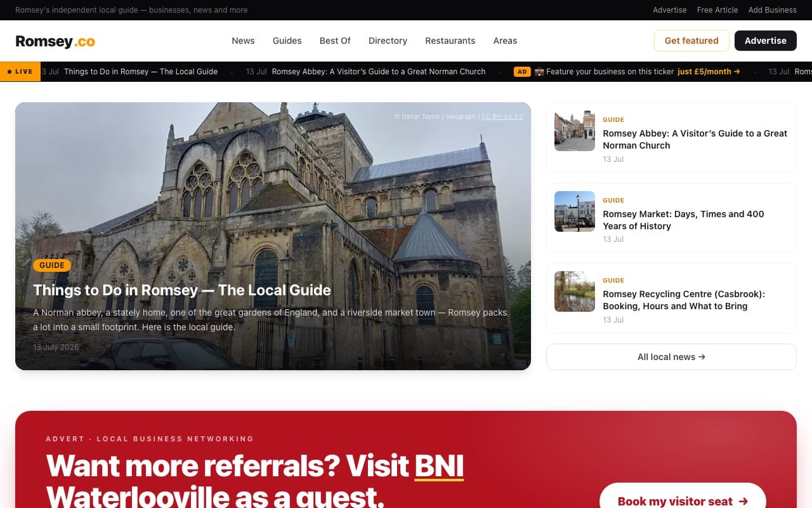The image size is (812, 508).
Task: Open Romsey Market Days, Times article title
Action: click(x=683, y=220)
